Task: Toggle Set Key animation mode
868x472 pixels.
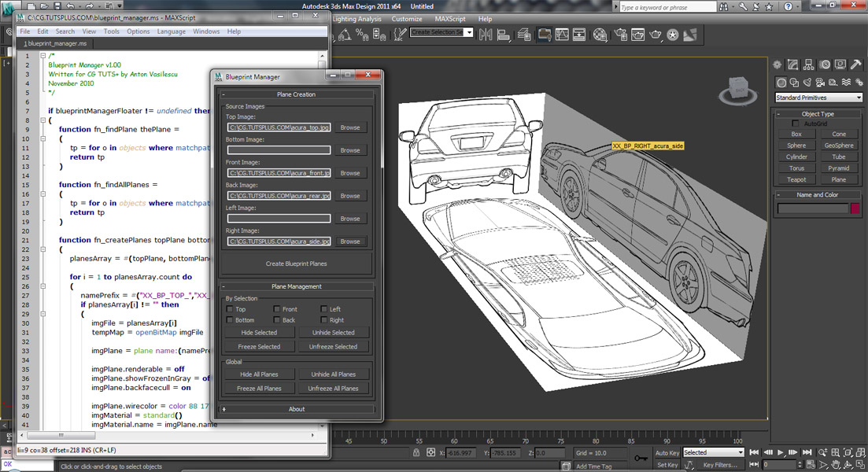Action: [x=667, y=465]
